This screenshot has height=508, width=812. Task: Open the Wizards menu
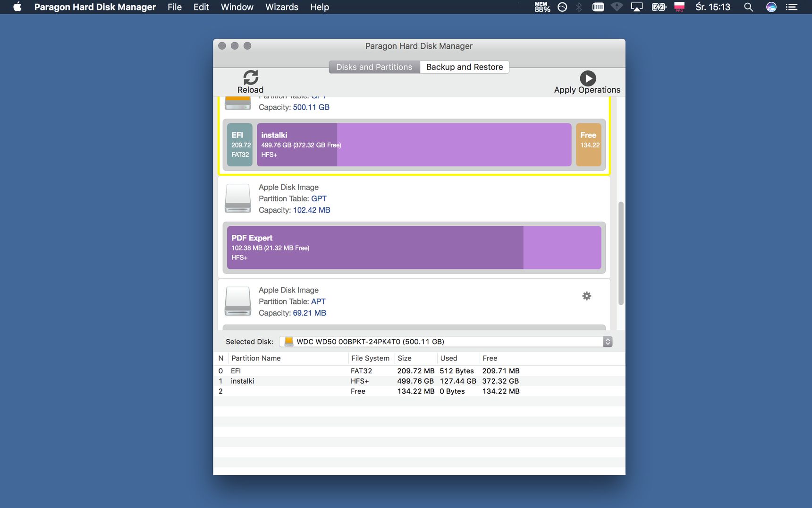tap(282, 7)
